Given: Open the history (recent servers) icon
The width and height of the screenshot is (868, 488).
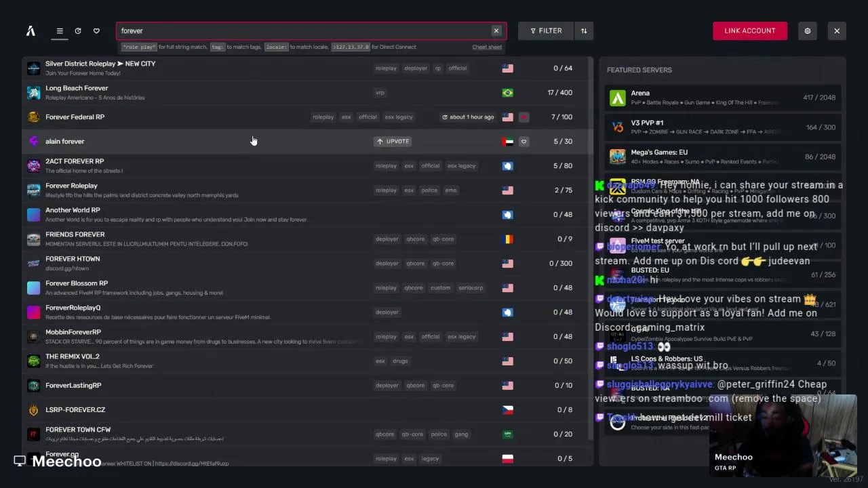Looking at the screenshot, I should (x=78, y=30).
